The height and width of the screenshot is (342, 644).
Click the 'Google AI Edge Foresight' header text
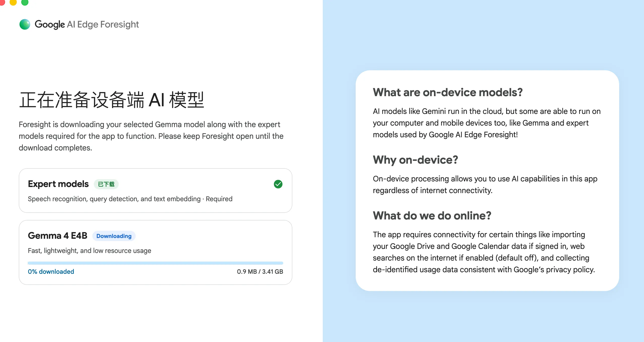[87, 24]
